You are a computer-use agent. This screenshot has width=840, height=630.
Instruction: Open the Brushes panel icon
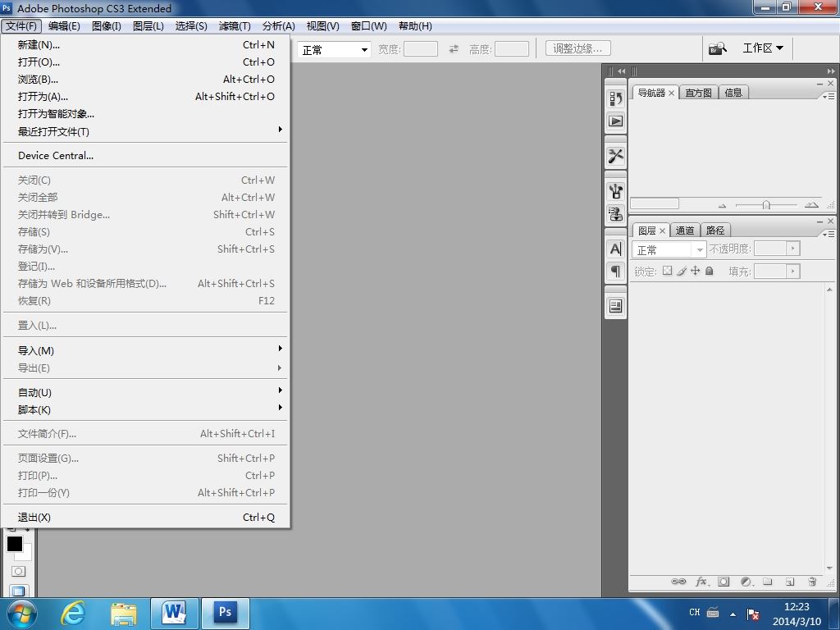click(x=615, y=191)
